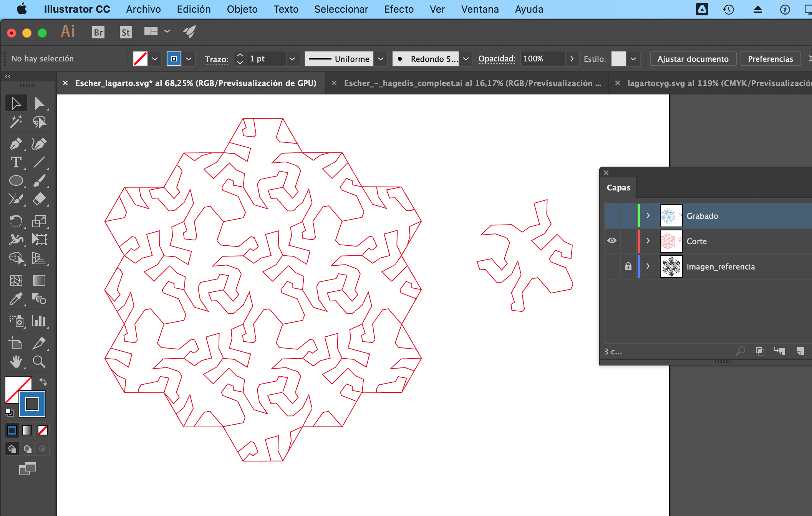Screen dimensions: 812x516
Task: Select the Zoom tool
Action: pos(39,361)
